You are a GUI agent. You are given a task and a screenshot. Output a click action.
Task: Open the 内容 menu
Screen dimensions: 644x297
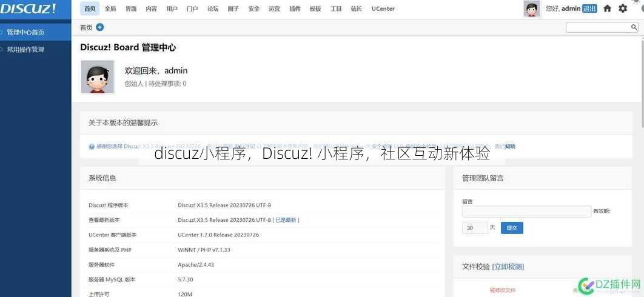click(151, 8)
